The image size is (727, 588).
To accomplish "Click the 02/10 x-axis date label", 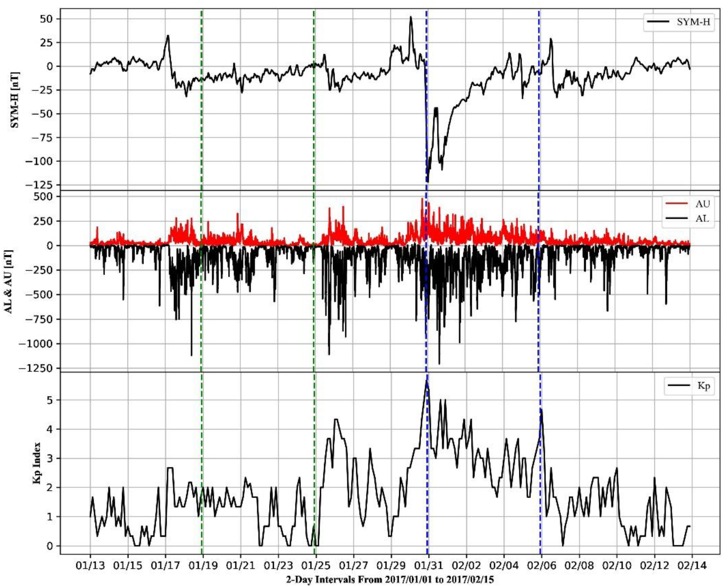I will coord(617,566).
